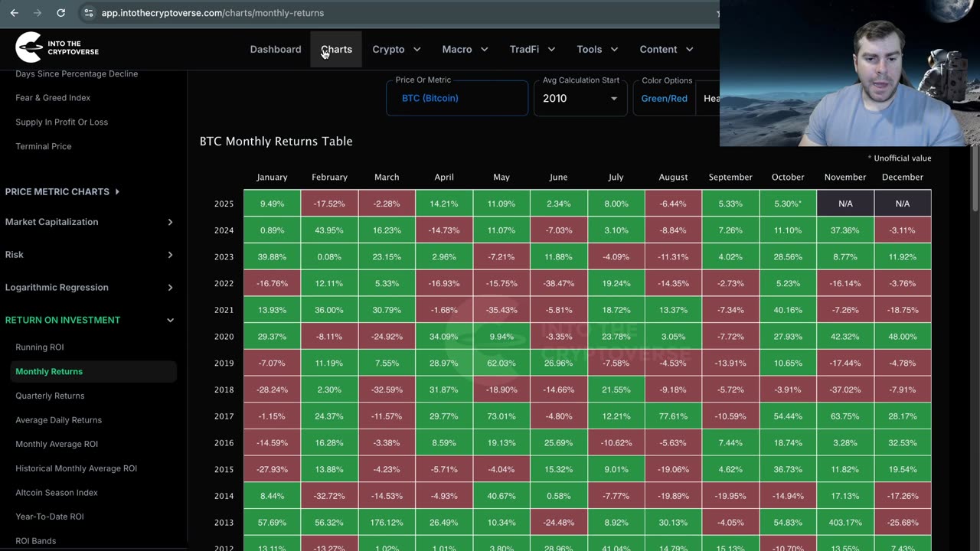Screen dimensions: 980x551
Task: Reload the page with refresh icon
Action: 61,13
